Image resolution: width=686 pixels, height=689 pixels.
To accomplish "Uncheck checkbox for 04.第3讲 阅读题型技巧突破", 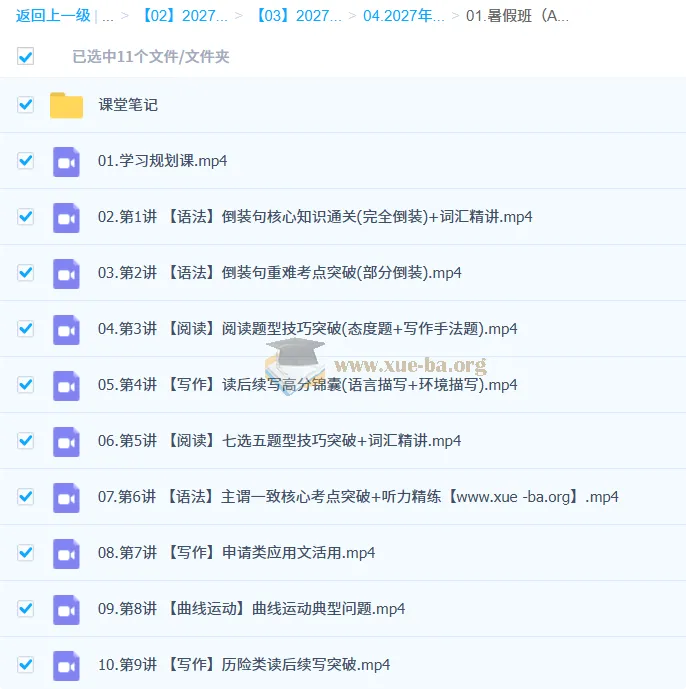I will coord(25,328).
